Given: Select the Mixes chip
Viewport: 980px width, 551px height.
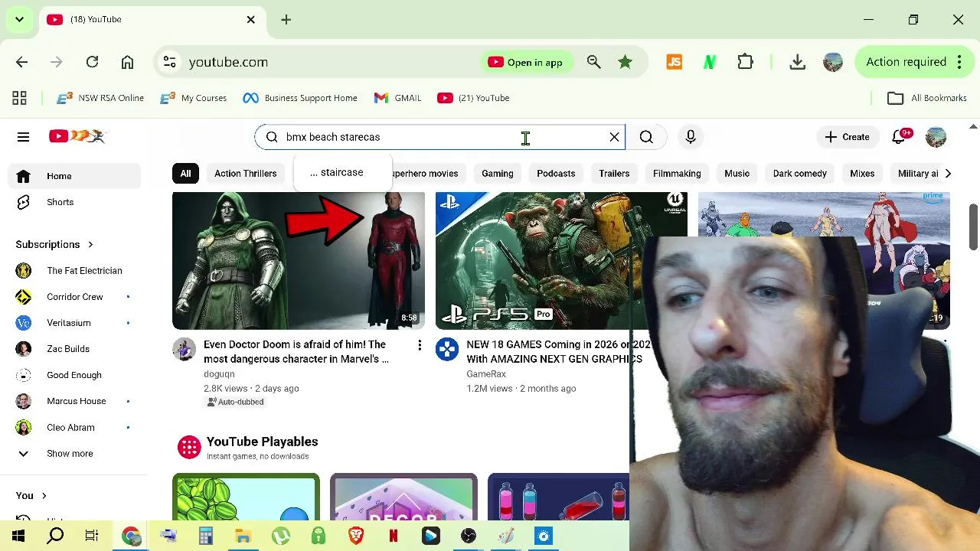Looking at the screenshot, I should point(862,173).
